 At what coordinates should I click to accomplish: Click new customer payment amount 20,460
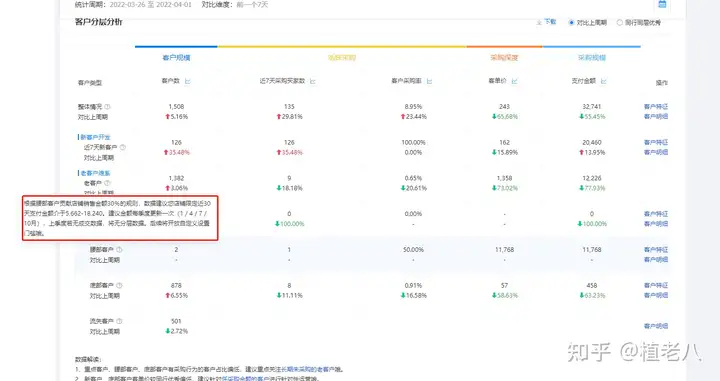[x=592, y=142]
